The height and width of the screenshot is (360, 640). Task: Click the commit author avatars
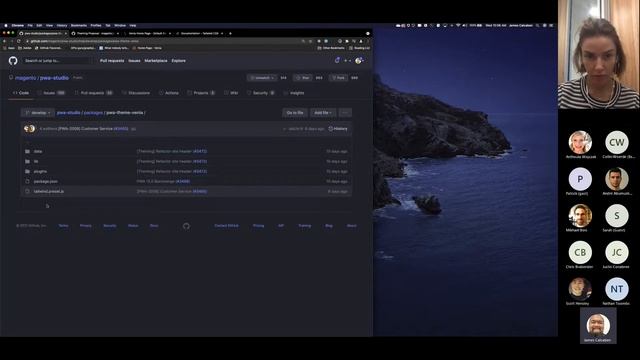(29, 129)
